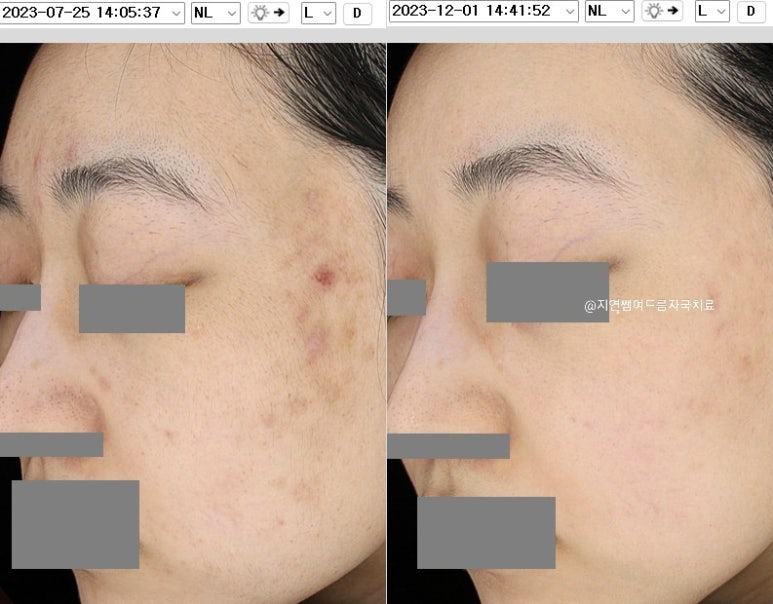
Task: Click the gray eye mask in the left photo
Action: pos(132,309)
